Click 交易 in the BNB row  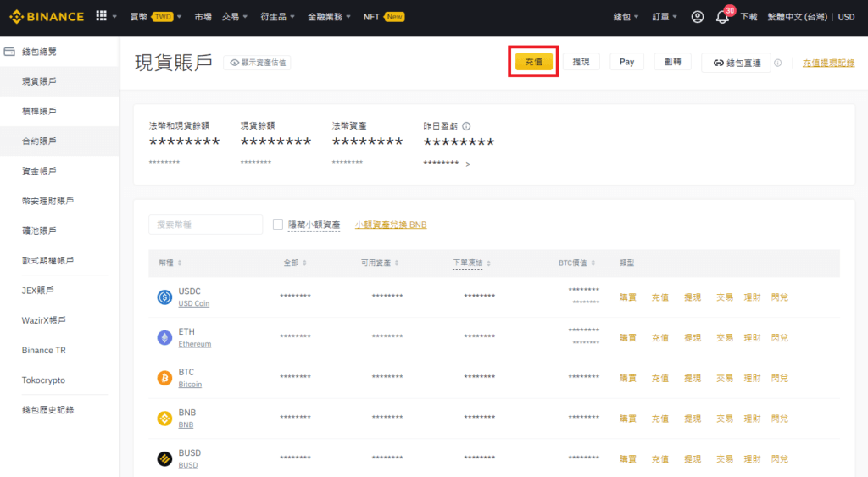pos(725,419)
